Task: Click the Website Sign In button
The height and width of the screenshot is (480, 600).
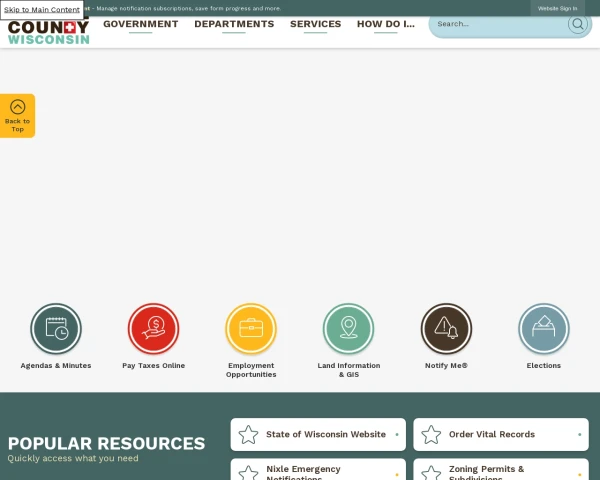Action: click(557, 8)
